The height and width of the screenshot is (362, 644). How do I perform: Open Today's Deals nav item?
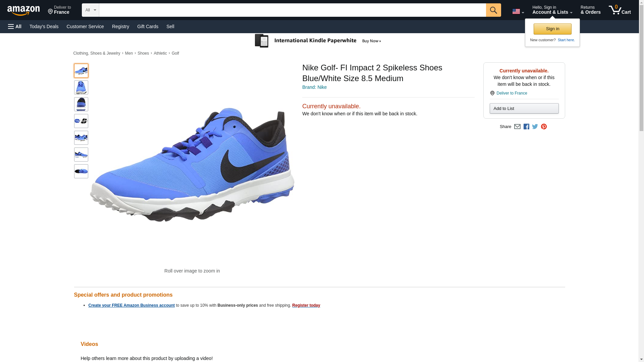pos(44,26)
